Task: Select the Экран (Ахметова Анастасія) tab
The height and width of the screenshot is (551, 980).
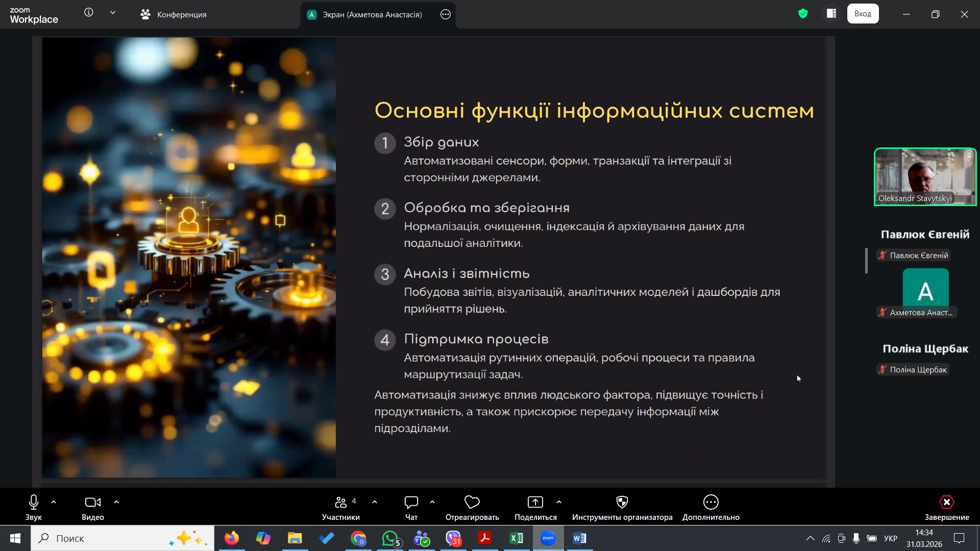Action: click(372, 15)
